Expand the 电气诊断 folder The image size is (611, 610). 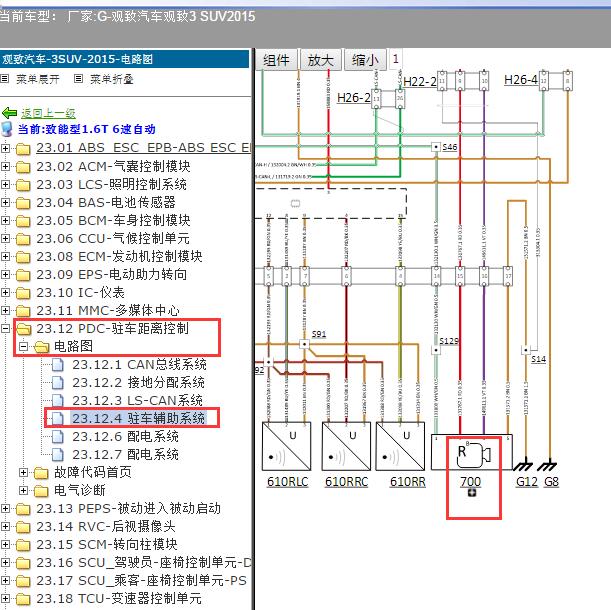[23, 490]
